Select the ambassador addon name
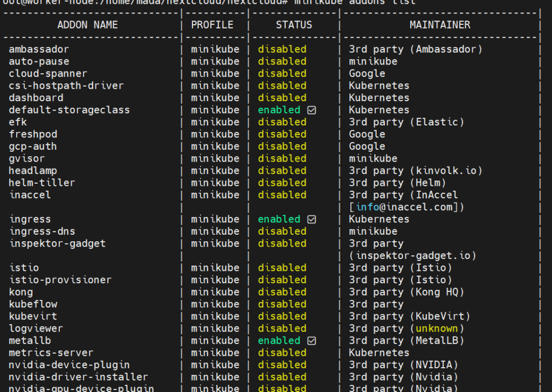Viewport: 552px width, 392px height. tap(39, 49)
